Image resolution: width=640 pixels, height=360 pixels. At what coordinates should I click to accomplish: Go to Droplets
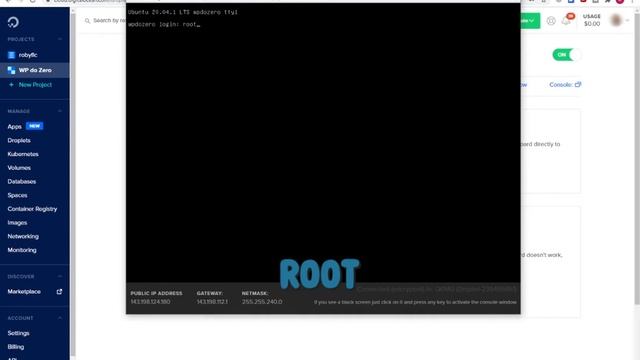[19, 140]
